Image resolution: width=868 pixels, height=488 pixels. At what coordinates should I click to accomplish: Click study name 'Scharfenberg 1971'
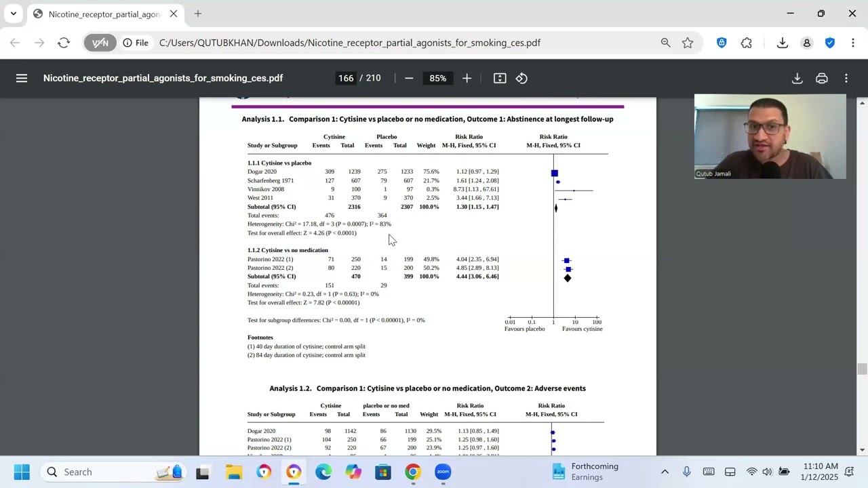coord(271,181)
